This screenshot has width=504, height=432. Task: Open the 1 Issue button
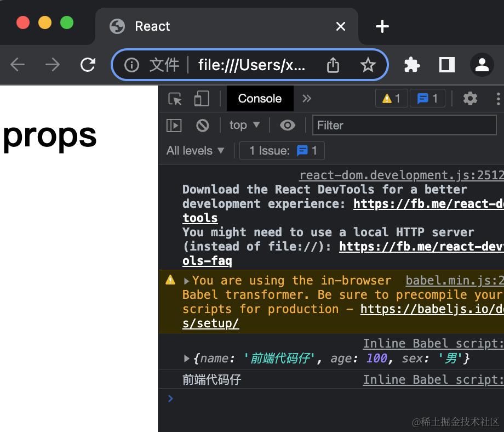(282, 151)
